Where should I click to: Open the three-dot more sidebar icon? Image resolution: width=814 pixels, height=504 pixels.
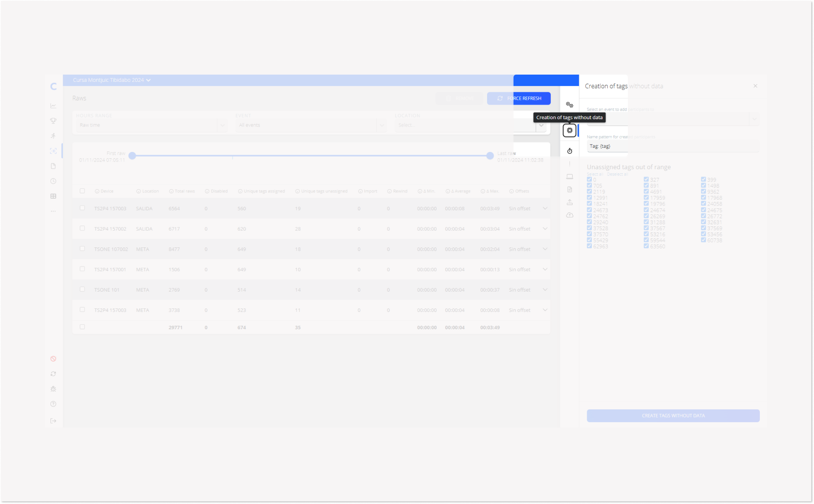[53, 211]
